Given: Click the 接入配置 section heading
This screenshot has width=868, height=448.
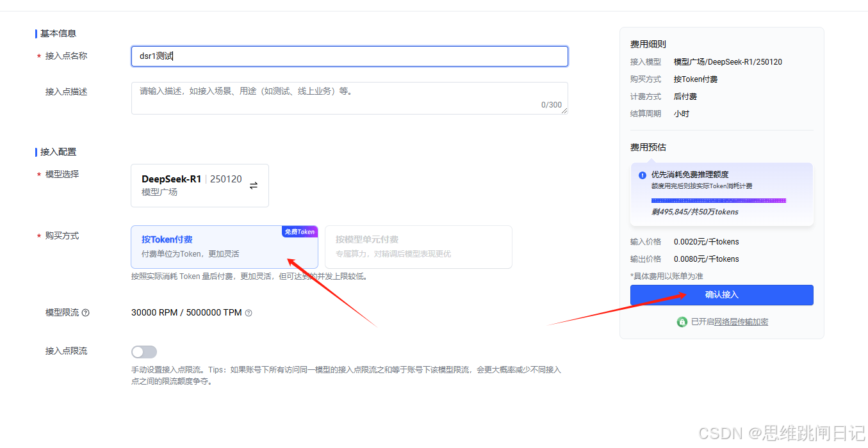Looking at the screenshot, I should click(x=58, y=152).
